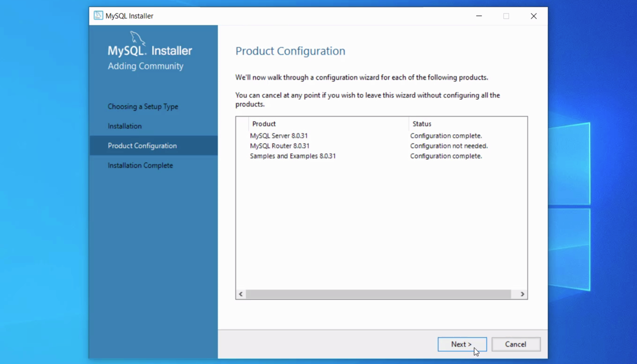This screenshot has height=364, width=637.
Task: Select the MySQL Server 8.0.31 row
Action: point(279,136)
